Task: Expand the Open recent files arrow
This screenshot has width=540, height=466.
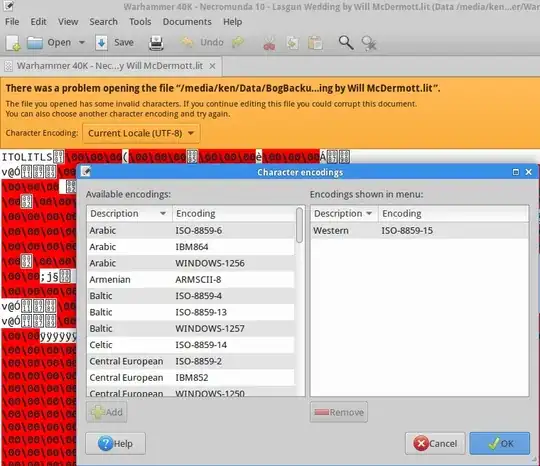Action: pyautogui.click(x=82, y=43)
